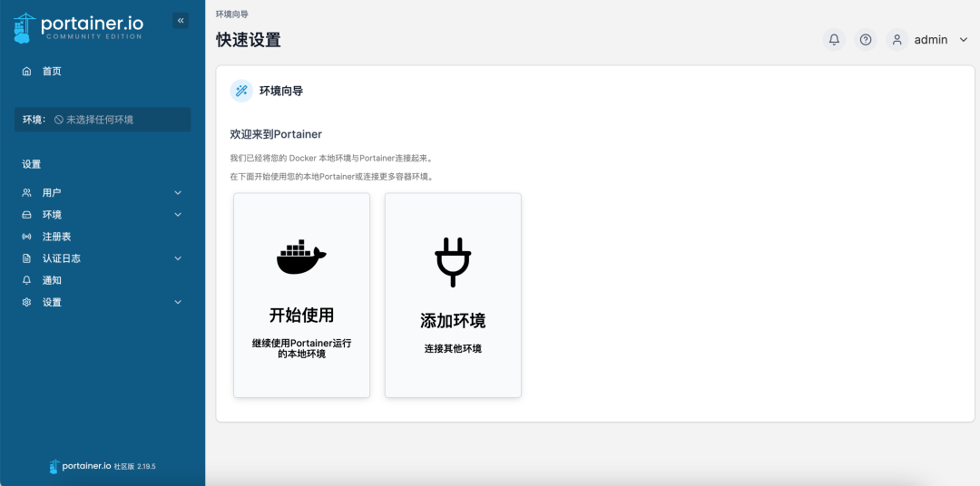Image resolution: width=980 pixels, height=486 pixels.
Task: Click the admin user avatar icon
Action: [x=897, y=39]
